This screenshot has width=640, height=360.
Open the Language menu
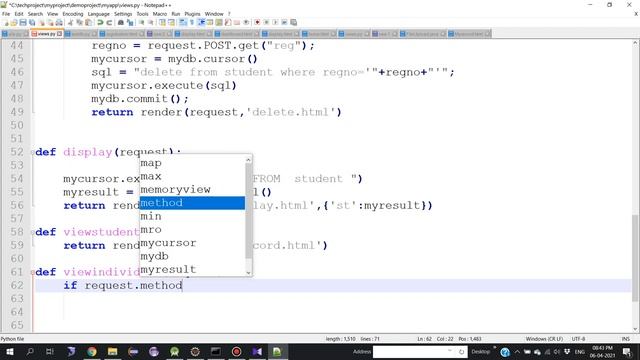point(99,14)
